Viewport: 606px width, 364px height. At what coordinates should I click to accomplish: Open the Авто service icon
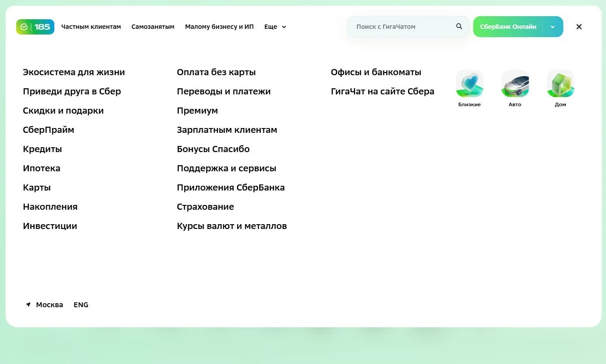[x=515, y=89]
